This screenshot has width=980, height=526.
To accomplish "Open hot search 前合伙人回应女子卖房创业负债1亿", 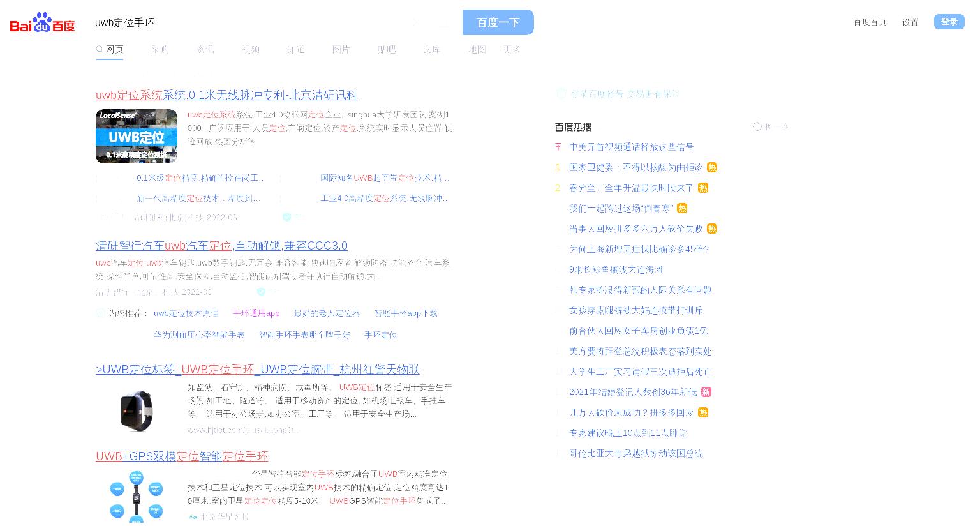I will tap(638, 331).
